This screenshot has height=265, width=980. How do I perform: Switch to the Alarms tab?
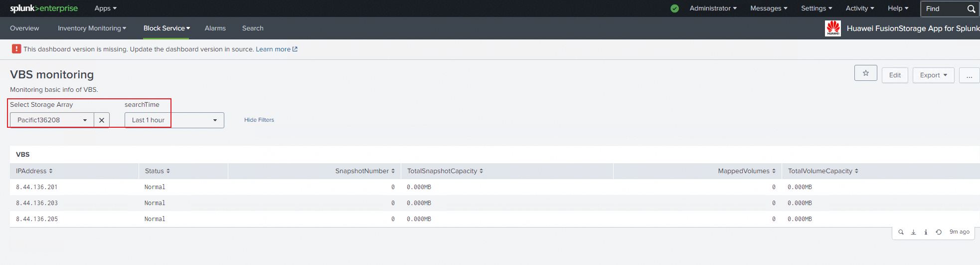coord(215,28)
